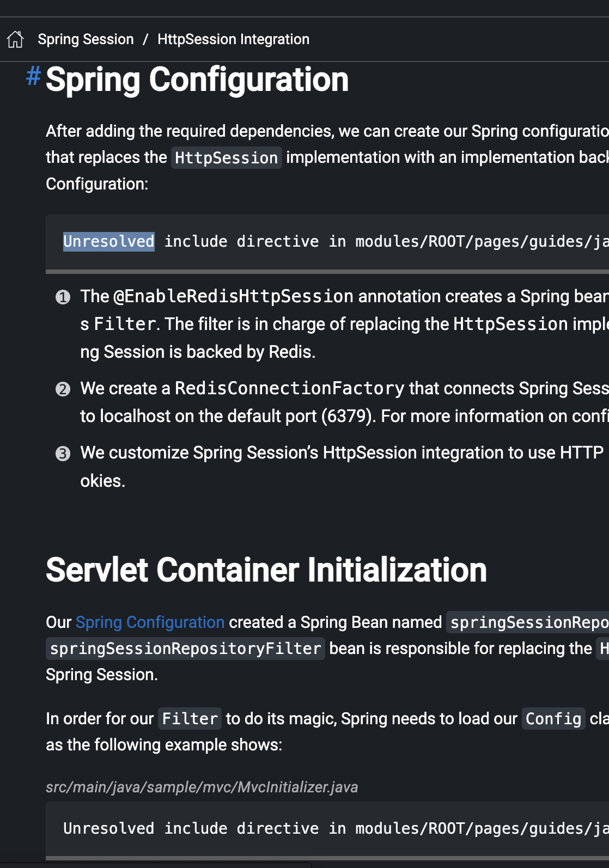Click the Config inline code label
This screenshot has width=609, height=868.
553,718
